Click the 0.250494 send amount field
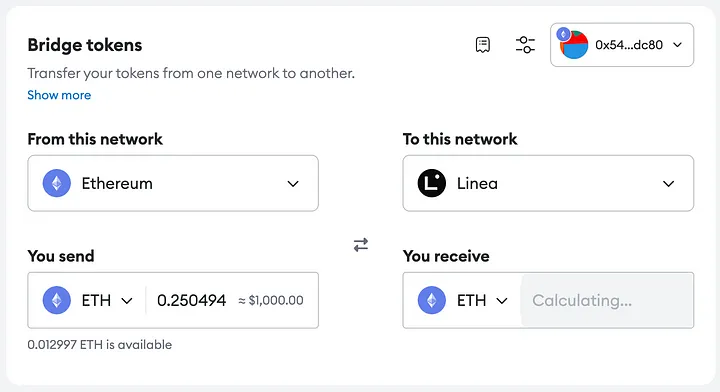Image resolution: width=720 pixels, height=392 pixels. pyautogui.click(x=191, y=300)
